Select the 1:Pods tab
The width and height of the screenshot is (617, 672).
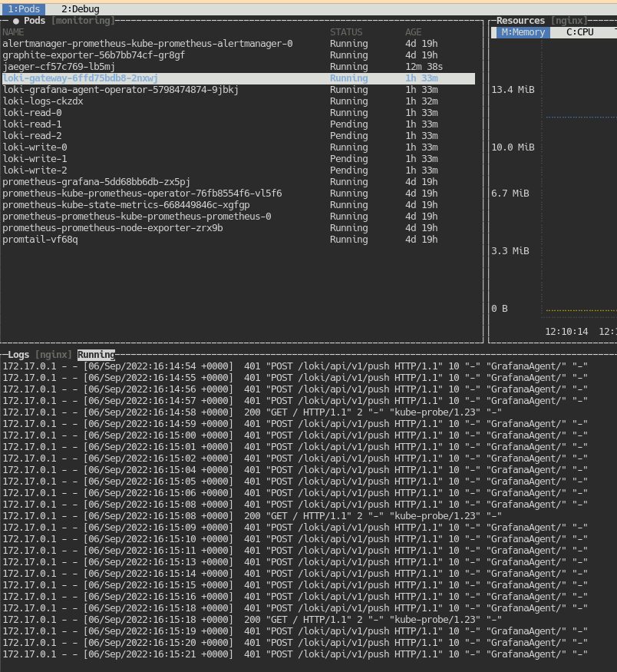click(23, 8)
